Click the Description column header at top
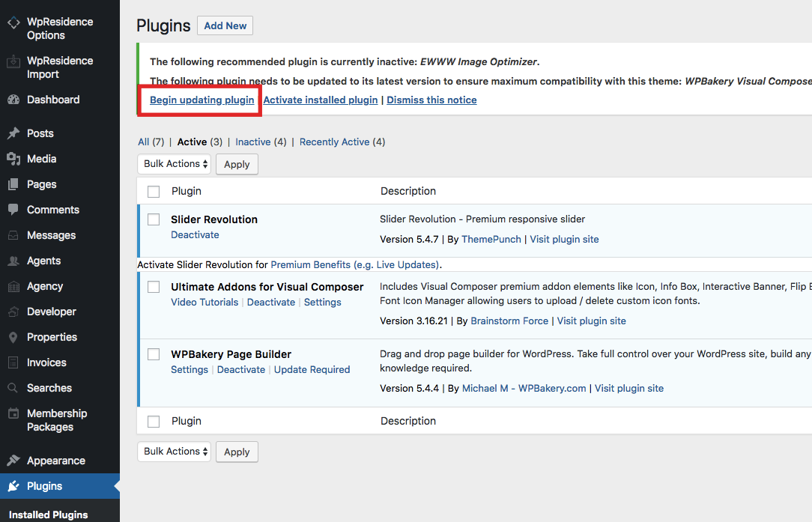The width and height of the screenshot is (812, 522). 408,191
